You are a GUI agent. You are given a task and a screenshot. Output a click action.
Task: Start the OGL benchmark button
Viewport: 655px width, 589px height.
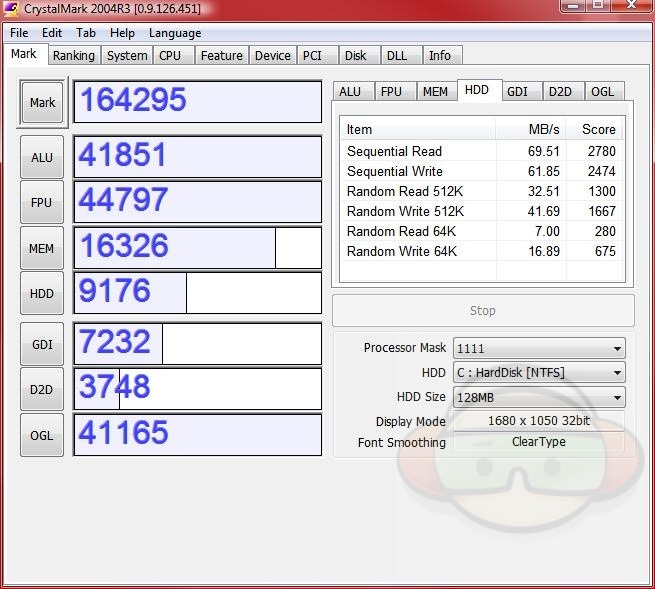pyautogui.click(x=42, y=435)
